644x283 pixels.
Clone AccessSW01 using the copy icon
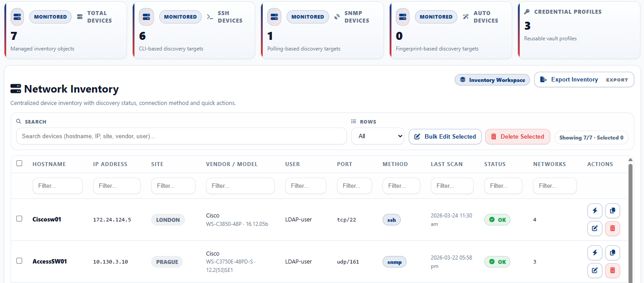pos(613,252)
